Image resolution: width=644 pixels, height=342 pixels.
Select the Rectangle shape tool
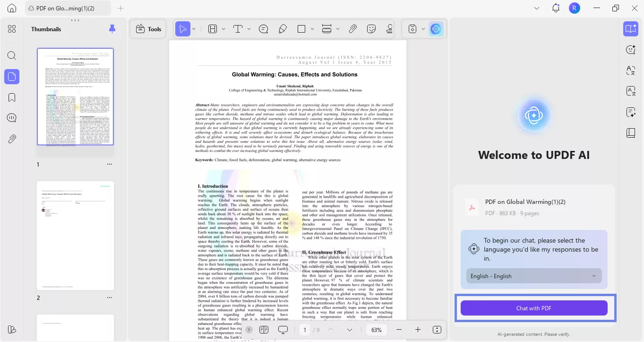pyautogui.click(x=301, y=29)
